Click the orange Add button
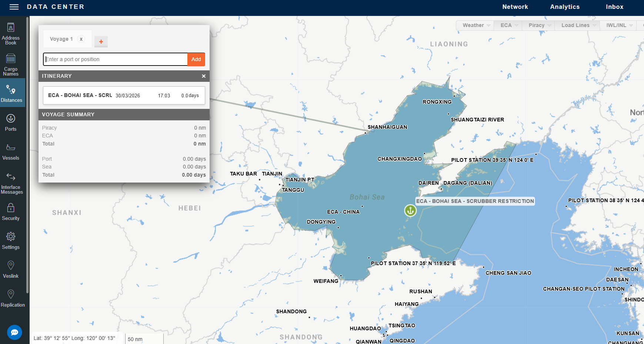This screenshot has width=644, height=344. 196,59
